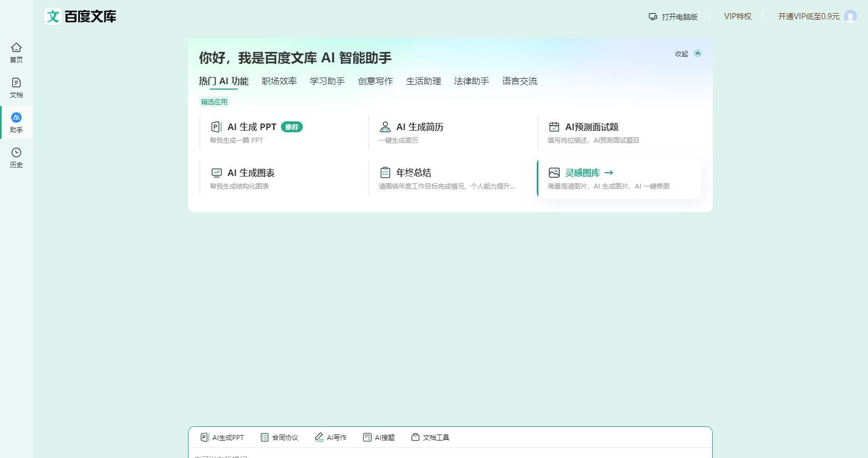Click the 请围绕年度工作目标完成情况 description
The width and height of the screenshot is (868, 458).
click(447, 186)
